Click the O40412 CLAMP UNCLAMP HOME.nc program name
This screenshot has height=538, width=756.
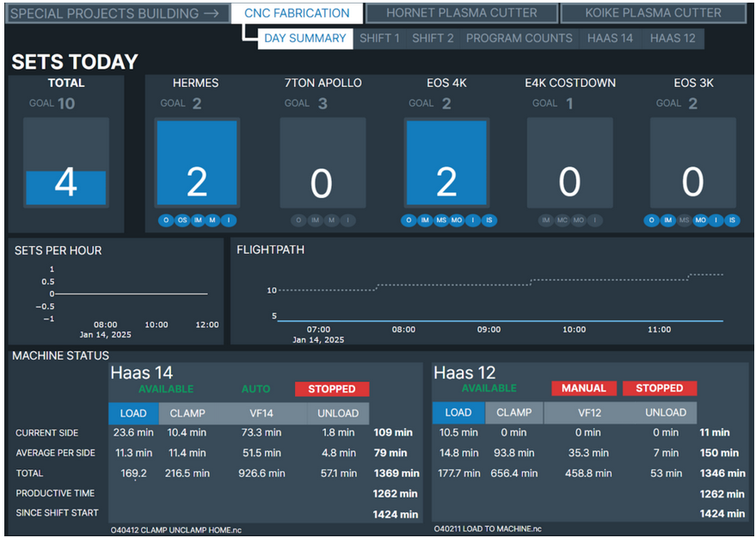176,529
